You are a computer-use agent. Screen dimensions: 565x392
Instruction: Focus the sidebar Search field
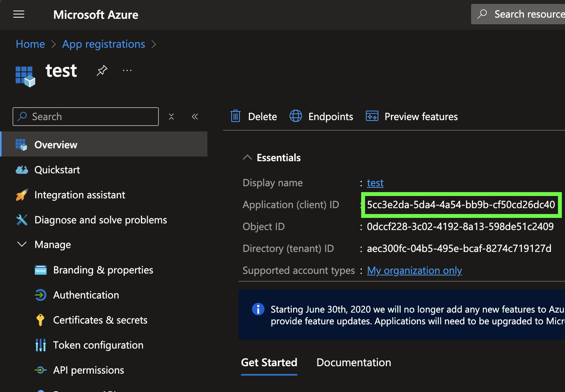[86, 117]
